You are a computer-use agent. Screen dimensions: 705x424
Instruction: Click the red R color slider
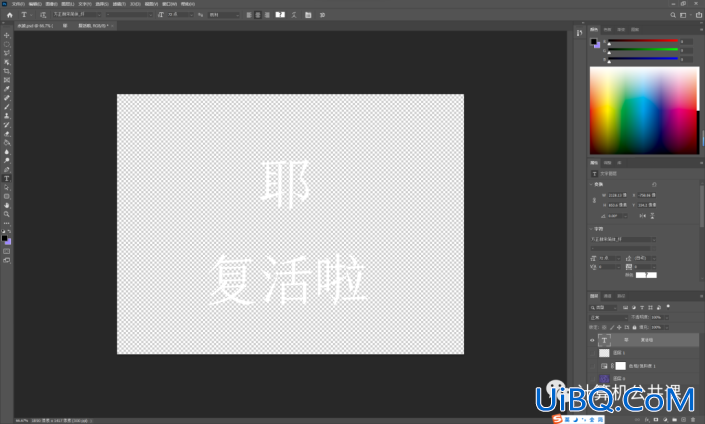coord(643,41)
